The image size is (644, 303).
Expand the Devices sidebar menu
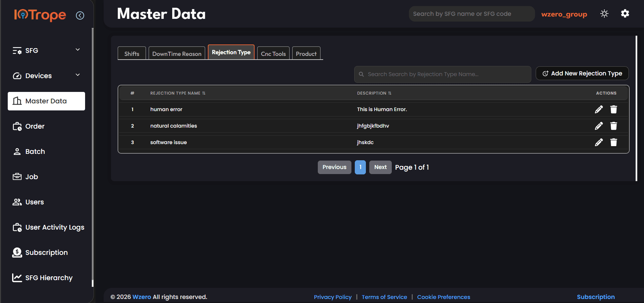tap(78, 75)
